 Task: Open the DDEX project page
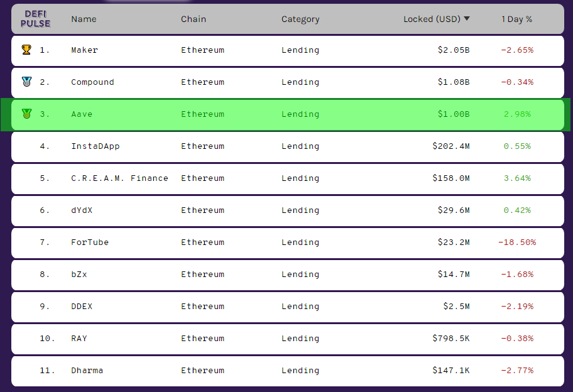click(82, 306)
